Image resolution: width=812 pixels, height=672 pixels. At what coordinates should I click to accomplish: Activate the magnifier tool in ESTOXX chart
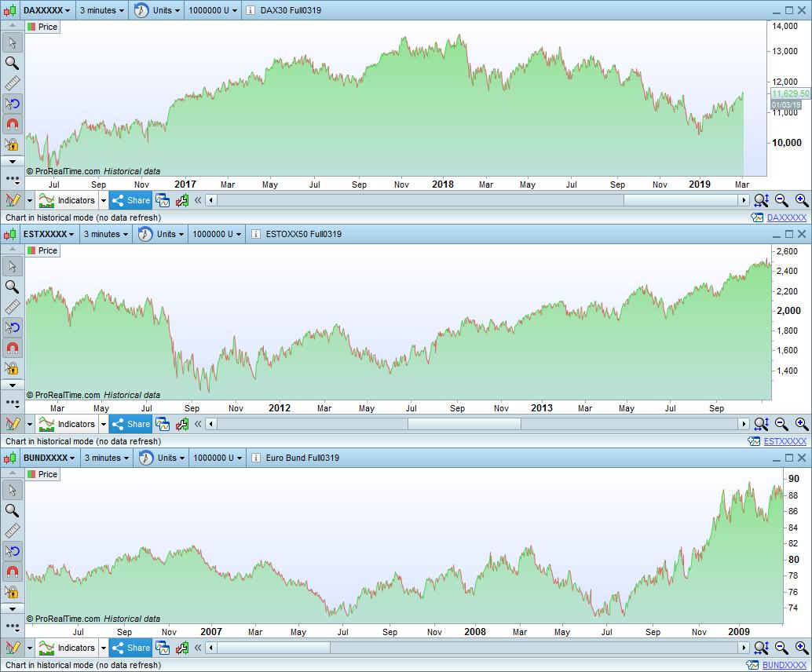pyautogui.click(x=13, y=287)
